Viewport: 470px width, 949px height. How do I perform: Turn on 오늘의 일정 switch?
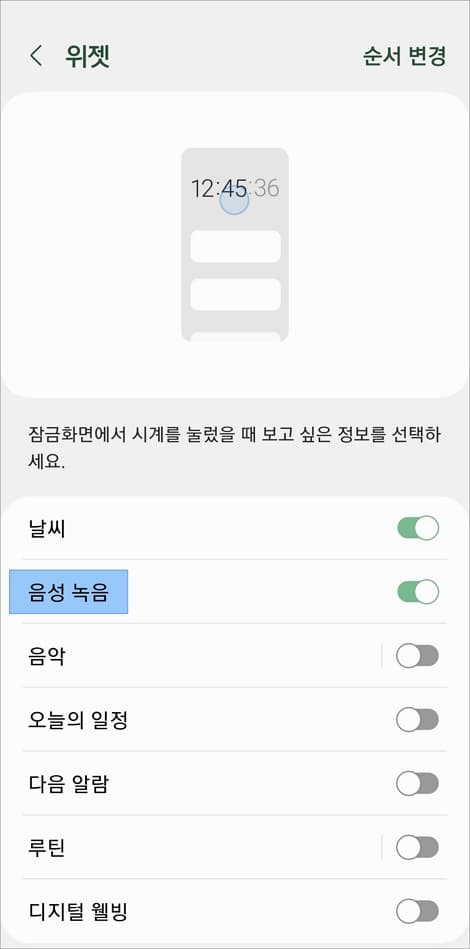point(417,720)
